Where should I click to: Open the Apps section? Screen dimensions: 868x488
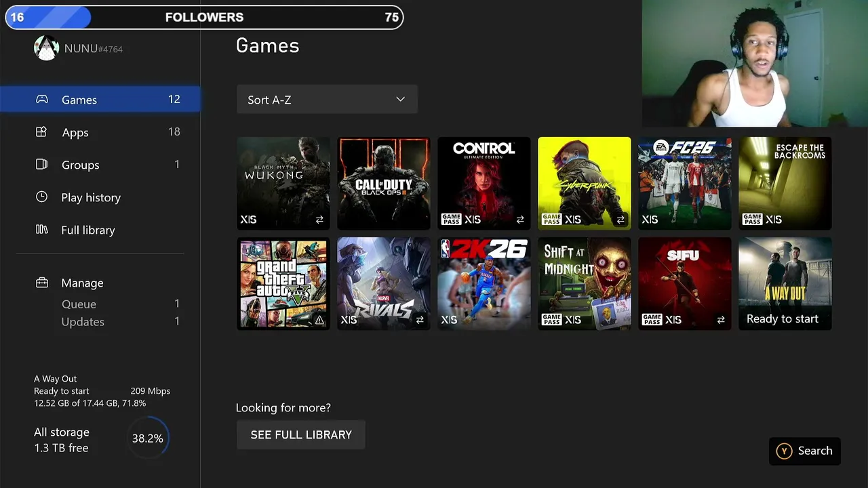click(100, 132)
